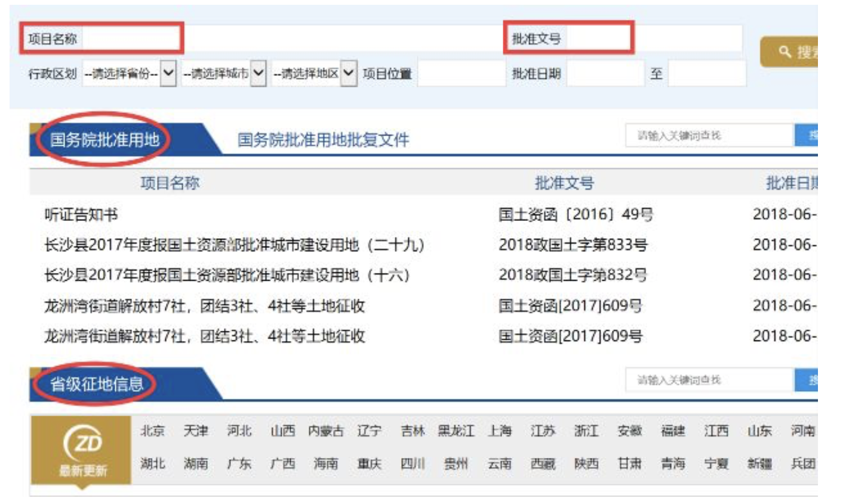Choose 广东 from the province list
849x504 pixels.
click(239, 463)
